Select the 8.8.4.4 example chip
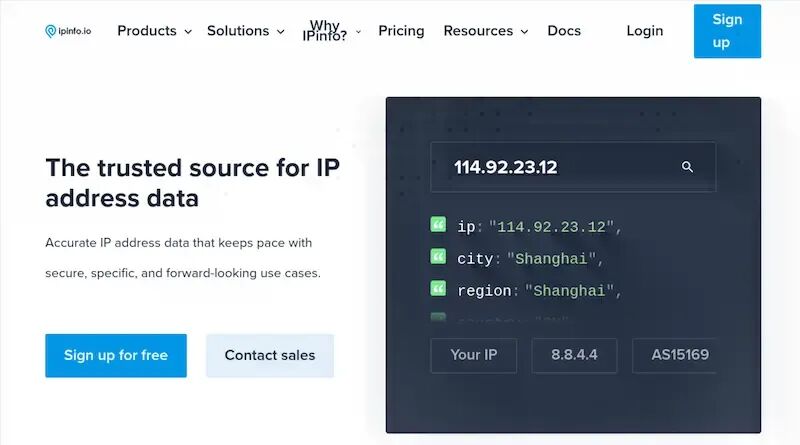 (x=574, y=355)
